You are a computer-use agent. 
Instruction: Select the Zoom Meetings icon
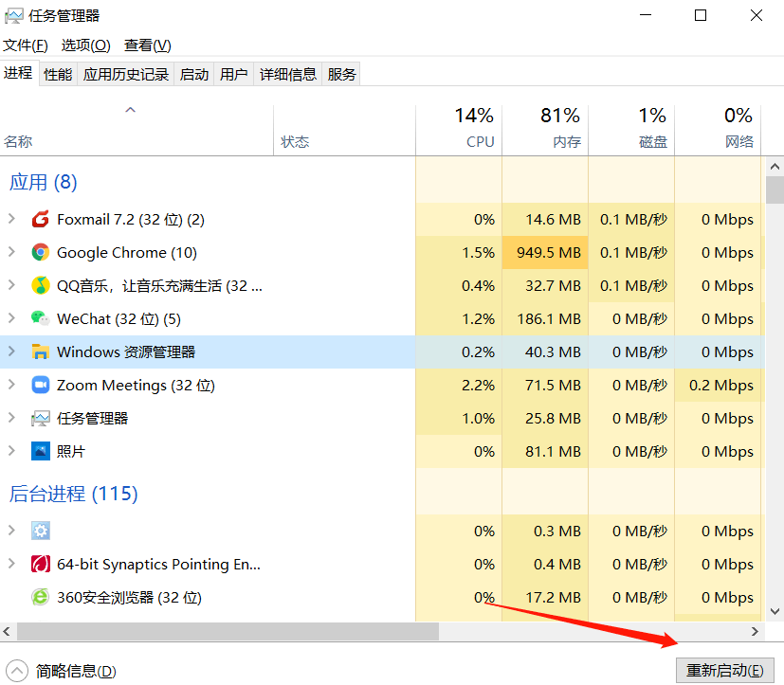[x=40, y=385]
